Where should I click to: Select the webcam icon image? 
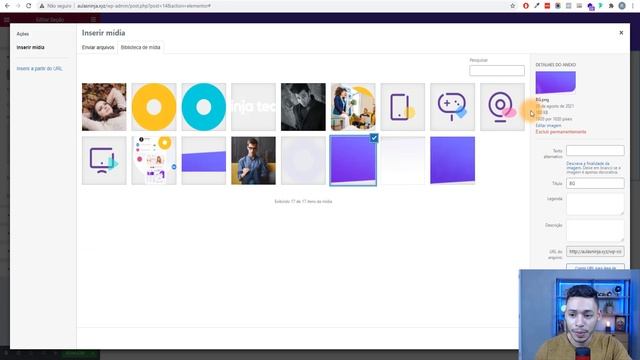(x=502, y=107)
